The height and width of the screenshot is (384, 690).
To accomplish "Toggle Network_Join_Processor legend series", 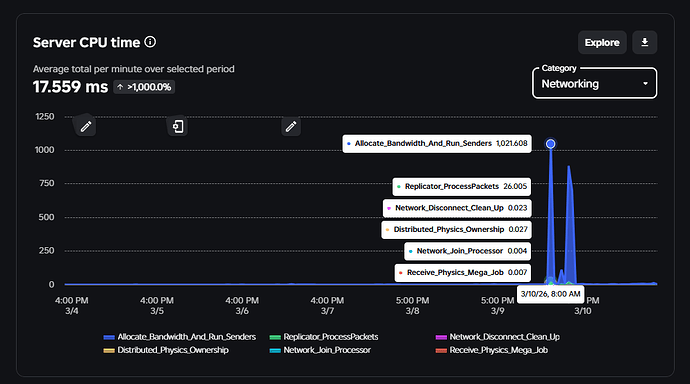I will [320, 350].
